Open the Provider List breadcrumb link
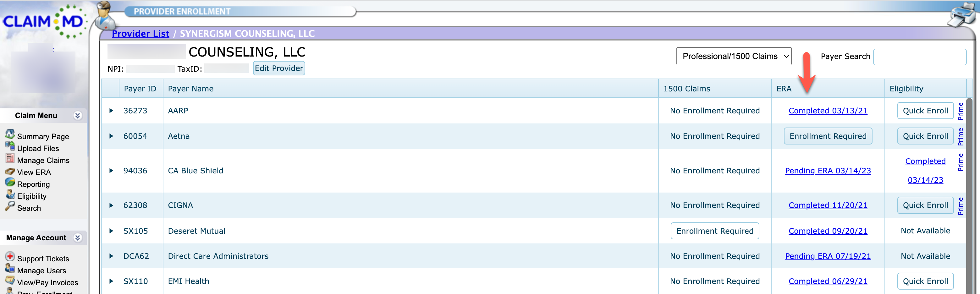 pyautogui.click(x=140, y=34)
